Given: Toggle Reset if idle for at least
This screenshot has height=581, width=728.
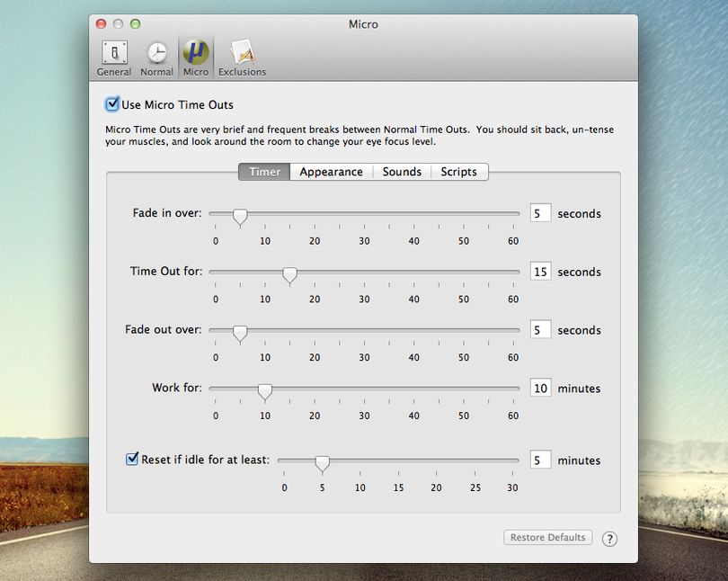Looking at the screenshot, I should (x=132, y=459).
